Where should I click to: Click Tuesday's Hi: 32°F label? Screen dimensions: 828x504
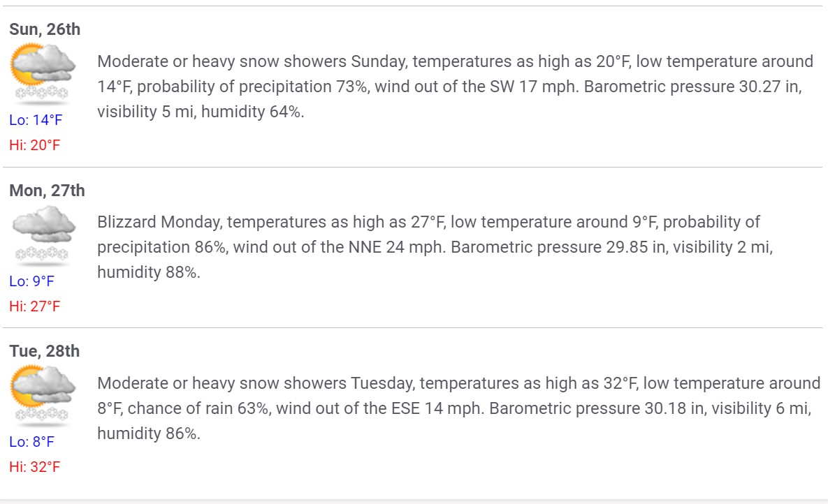[35, 467]
